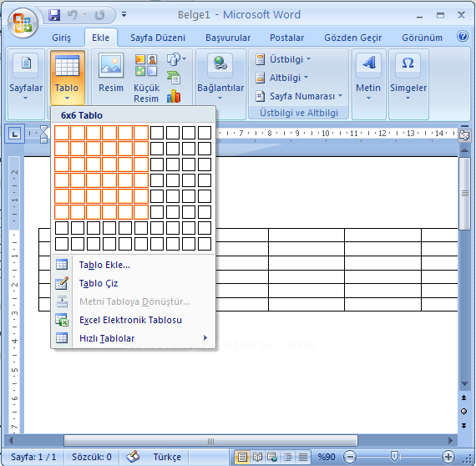
Task: Open the Sayfa Numarası dropdown
Action: (299, 96)
